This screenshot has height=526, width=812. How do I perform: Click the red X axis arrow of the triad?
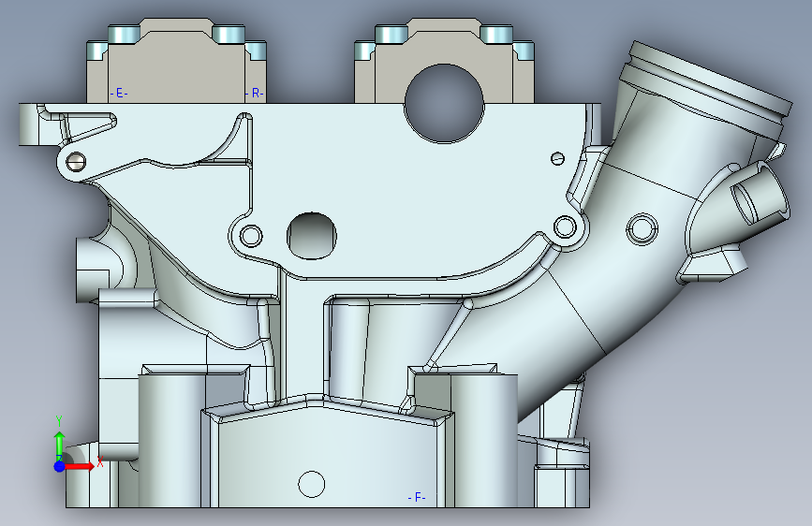tap(81, 466)
